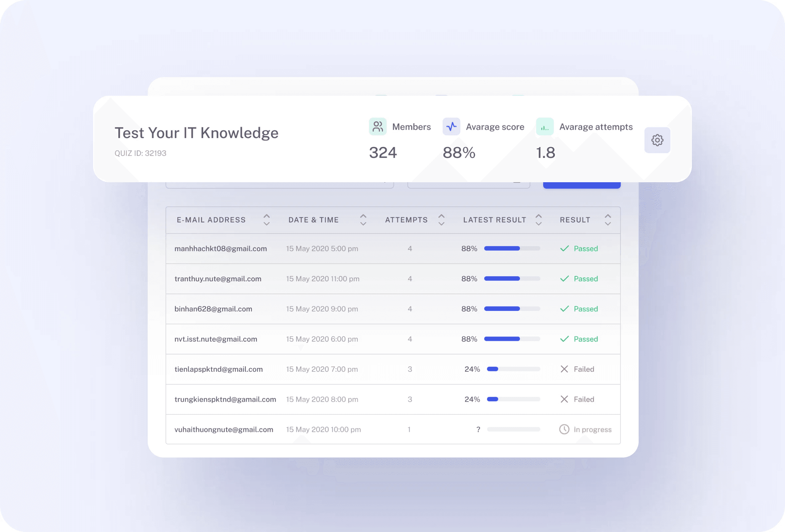This screenshot has width=785, height=532.
Task: Click checkmark icon in manhhachkt08 row
Action: pyautogui.click(x=564, y=248)
